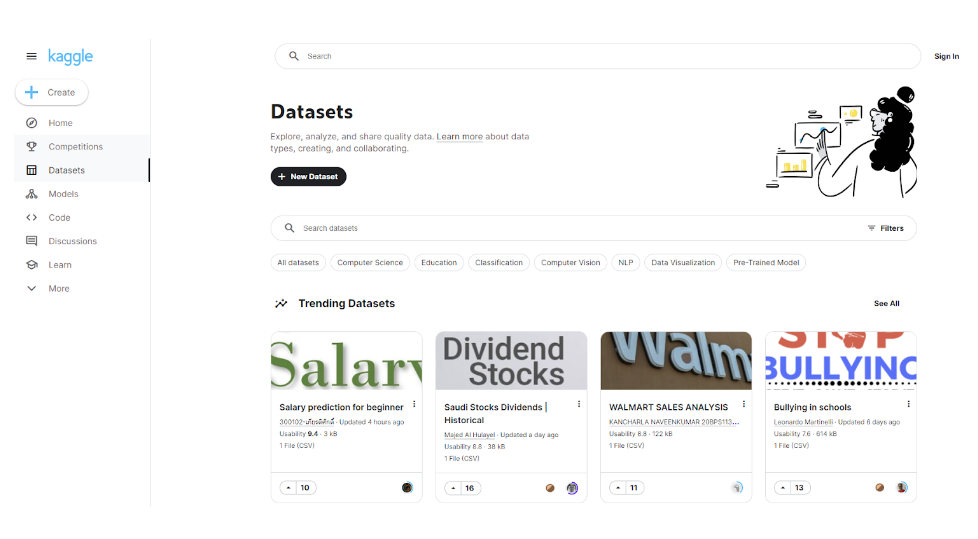This screenshot has height=539, width=978.
Task: Click the Code brackets icon
Action: [31, 218]
